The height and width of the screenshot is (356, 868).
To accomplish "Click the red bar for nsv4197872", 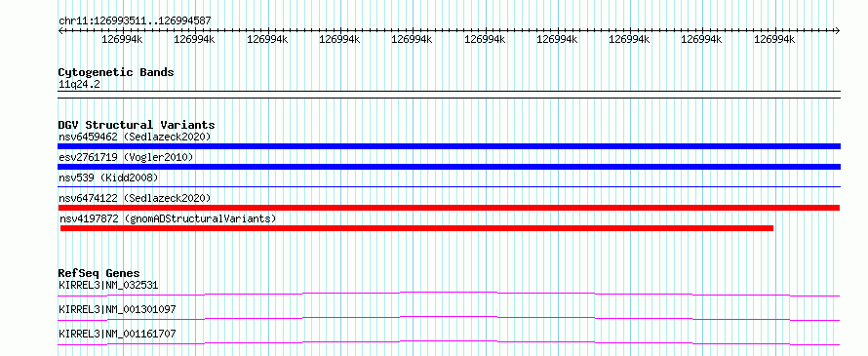I will click(416, 228).
